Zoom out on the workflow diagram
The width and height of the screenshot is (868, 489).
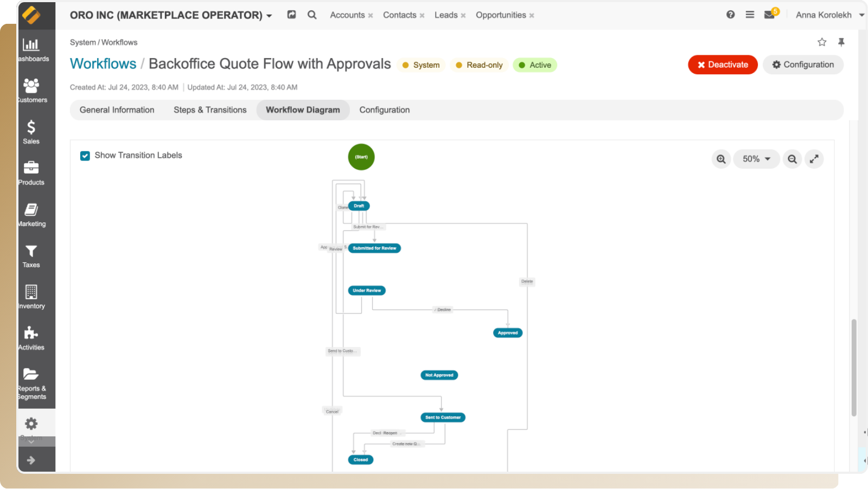coord(793,159)
